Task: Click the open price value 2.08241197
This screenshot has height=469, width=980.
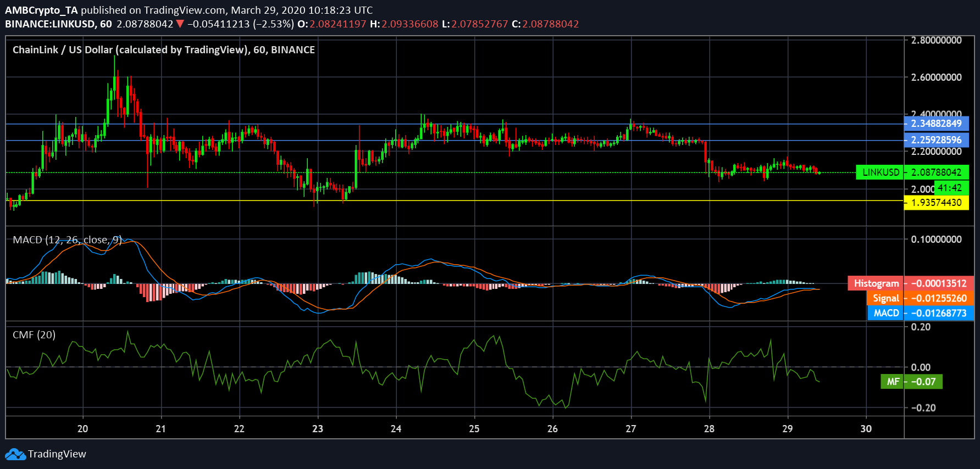Action: (337, 24)
